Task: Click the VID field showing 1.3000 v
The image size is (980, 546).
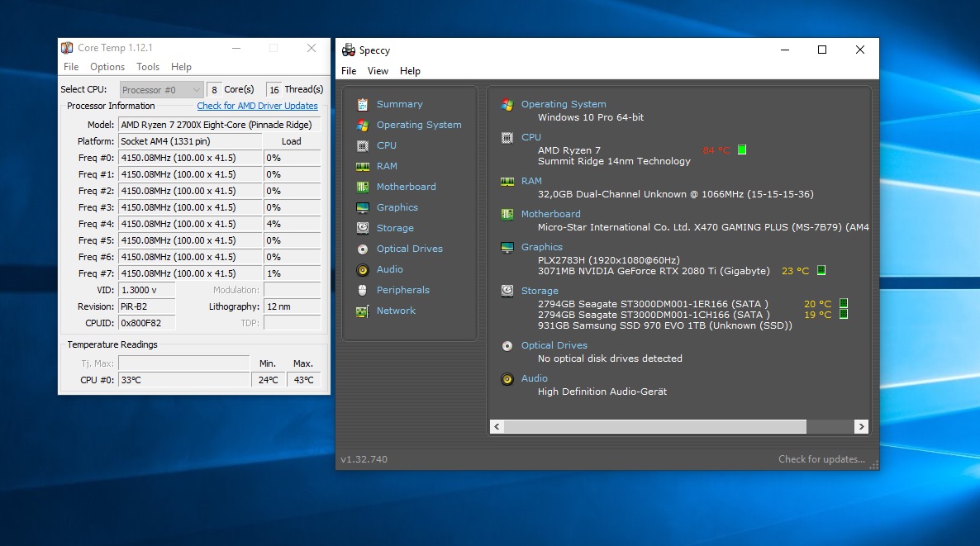Action: tap(147, 290)
